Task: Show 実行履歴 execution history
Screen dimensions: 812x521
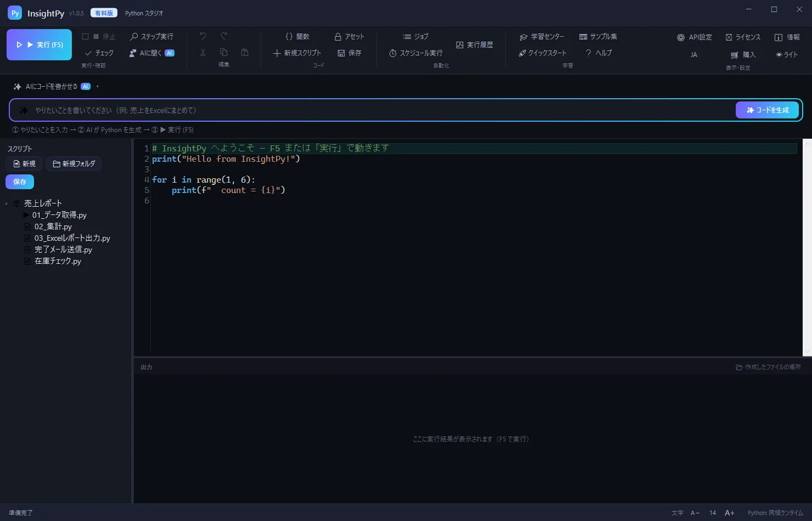Action: point(475,45)
